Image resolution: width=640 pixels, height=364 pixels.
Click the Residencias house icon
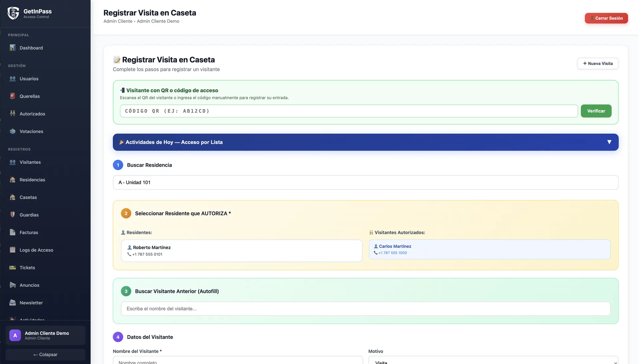pyautogui.click(x=13, y=180)
